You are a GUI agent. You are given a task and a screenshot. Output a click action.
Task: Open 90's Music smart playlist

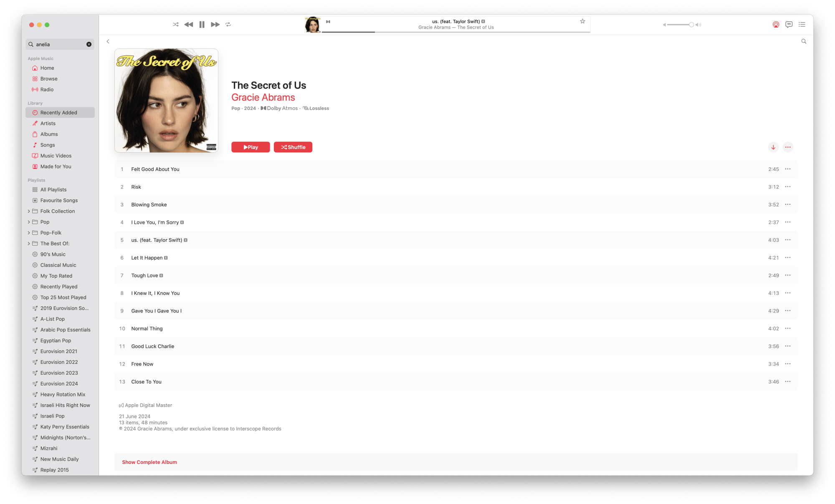[x=60, y=255]
